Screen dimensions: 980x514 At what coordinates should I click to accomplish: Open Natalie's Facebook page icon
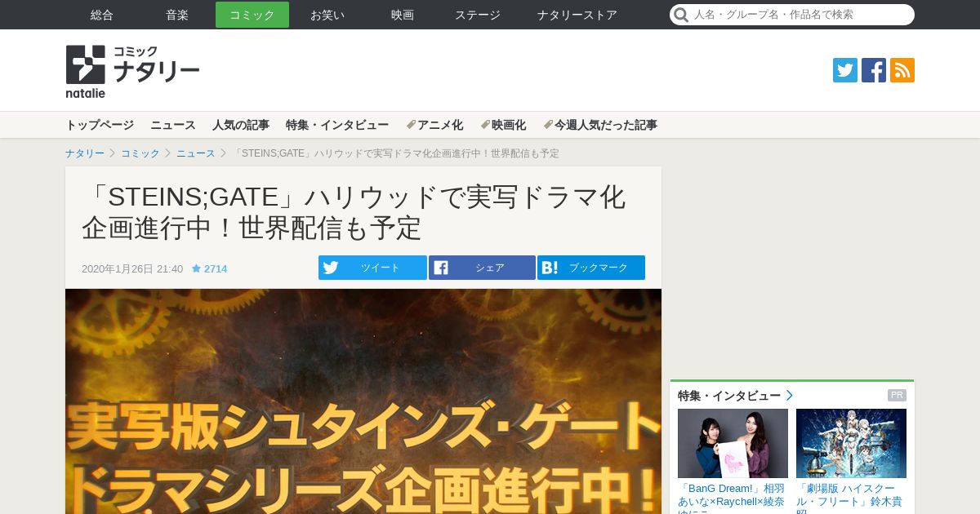874,70
